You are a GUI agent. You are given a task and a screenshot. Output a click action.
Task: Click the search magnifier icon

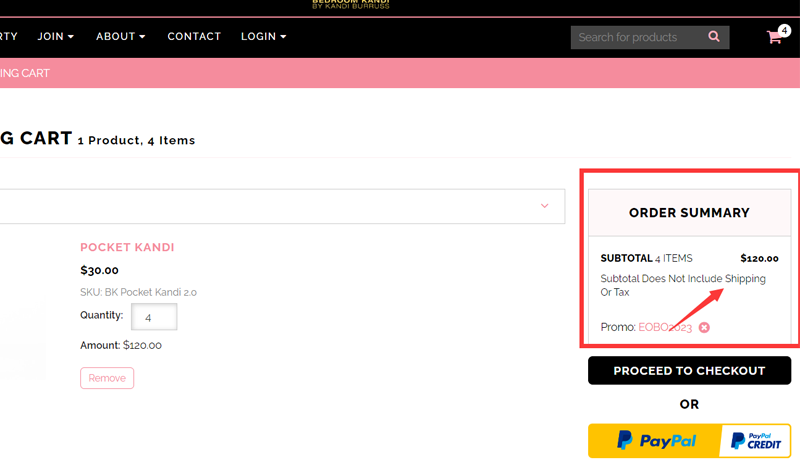click(x=714, y=37)
